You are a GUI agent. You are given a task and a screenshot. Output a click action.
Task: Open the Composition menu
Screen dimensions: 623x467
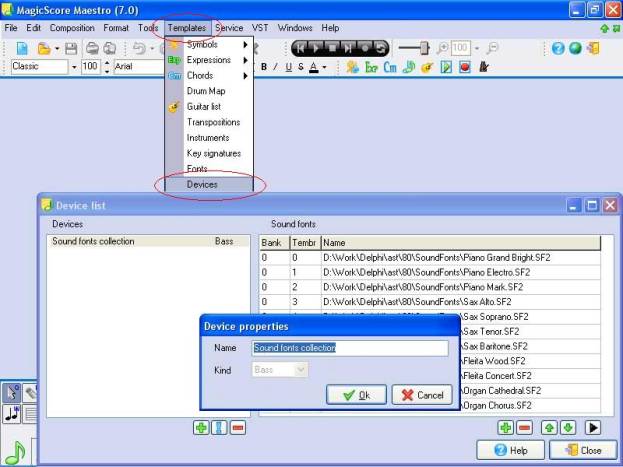(x=72, y=28)
